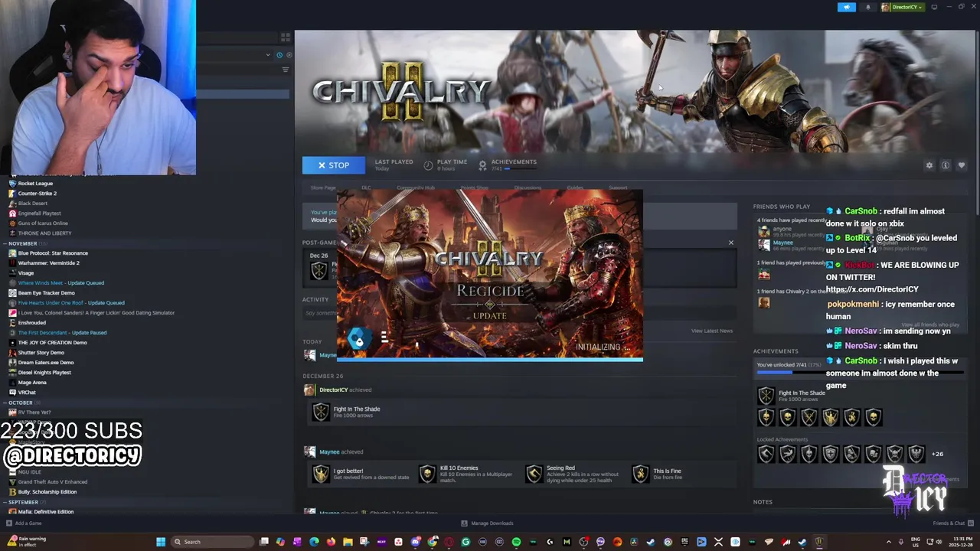Click the Steam announcements megaphone button
This screenshot has width=980, height=551.
[x=846, y=7]
